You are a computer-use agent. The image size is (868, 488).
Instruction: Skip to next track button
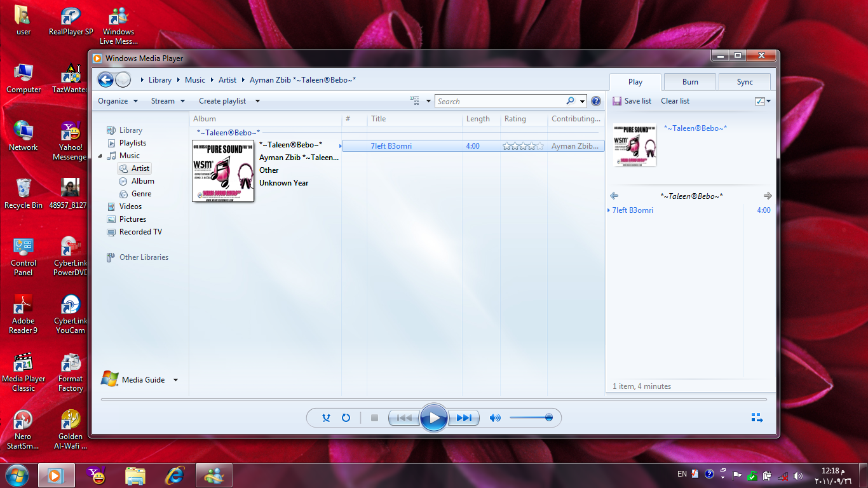(x=464, y=418)
